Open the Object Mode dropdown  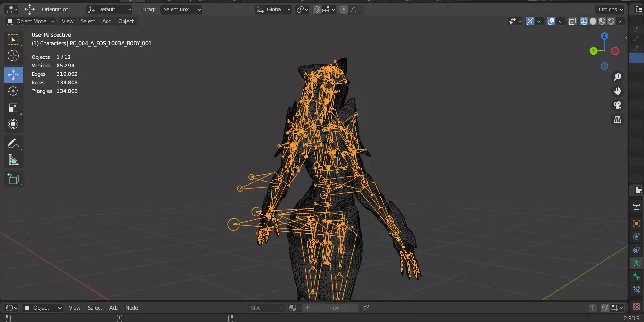pos(31,21)
